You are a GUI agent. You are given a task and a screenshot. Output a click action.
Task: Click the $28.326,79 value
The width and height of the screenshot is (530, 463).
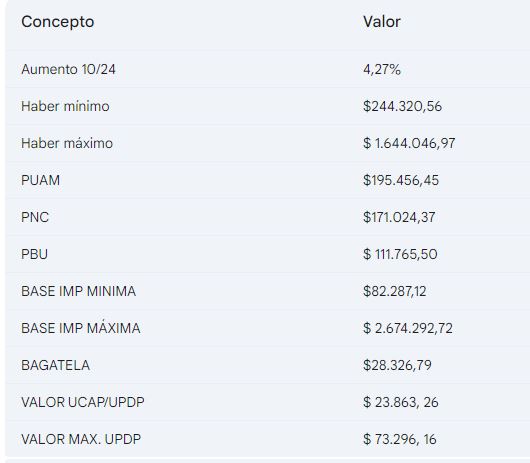[397, 365]
